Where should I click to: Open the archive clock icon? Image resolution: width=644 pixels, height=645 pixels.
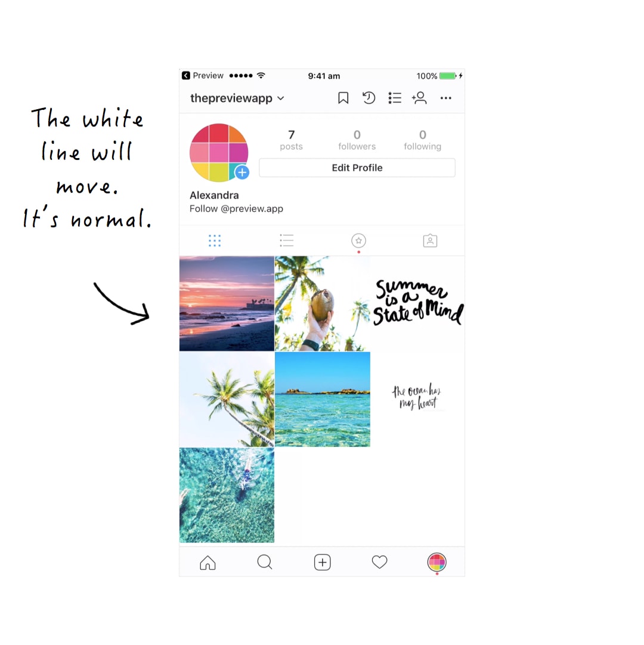(369, 98)
